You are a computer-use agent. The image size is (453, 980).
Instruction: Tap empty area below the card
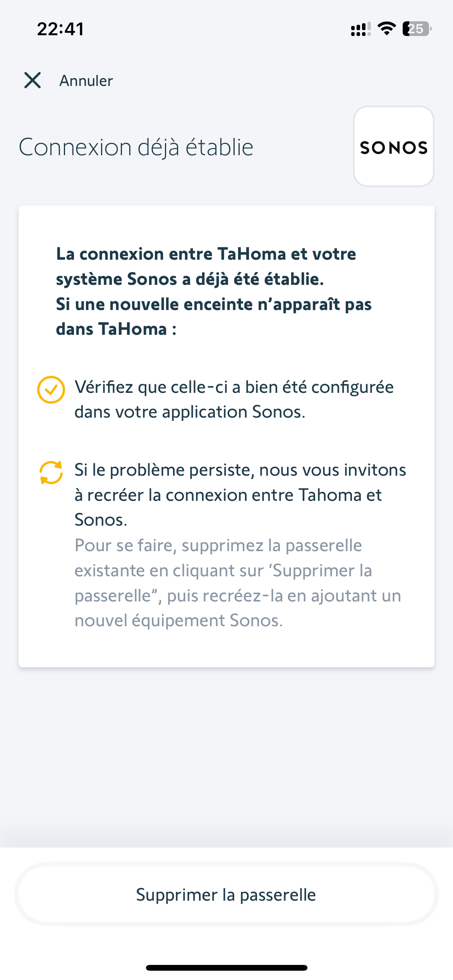226,755
